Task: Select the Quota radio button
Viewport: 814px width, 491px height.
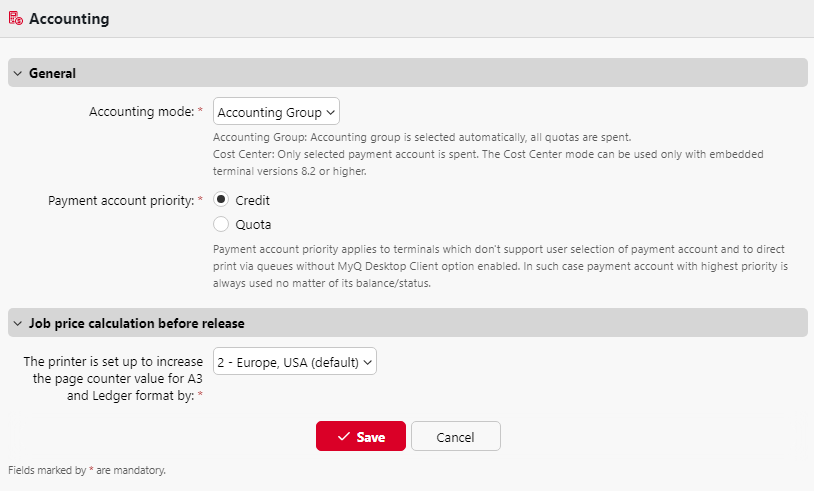Action: (221, 224)
